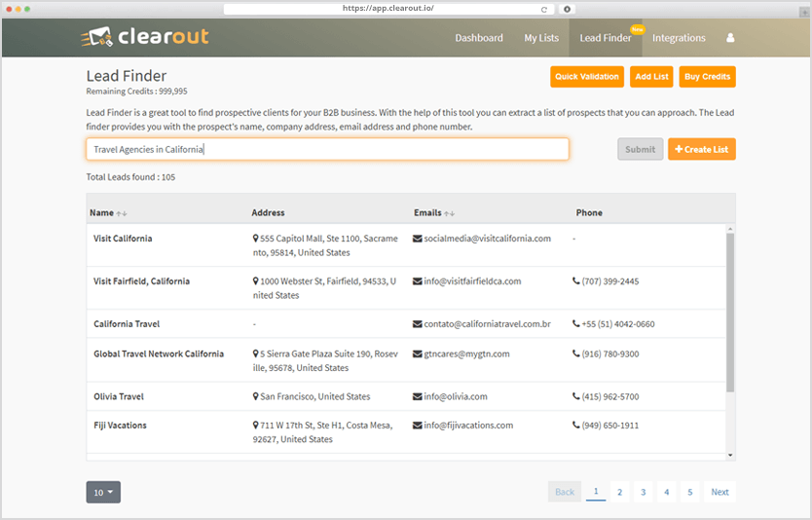Screen dimensions: 812x520
Task: Click location pin for 711 W 17th St
Action: click(x=255, y=426)
